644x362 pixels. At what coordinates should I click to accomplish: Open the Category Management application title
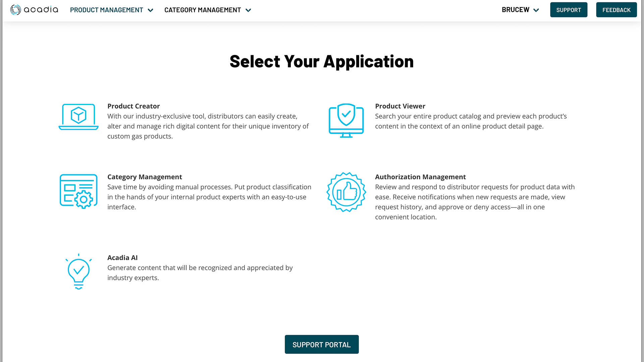(x=145, y=177)
